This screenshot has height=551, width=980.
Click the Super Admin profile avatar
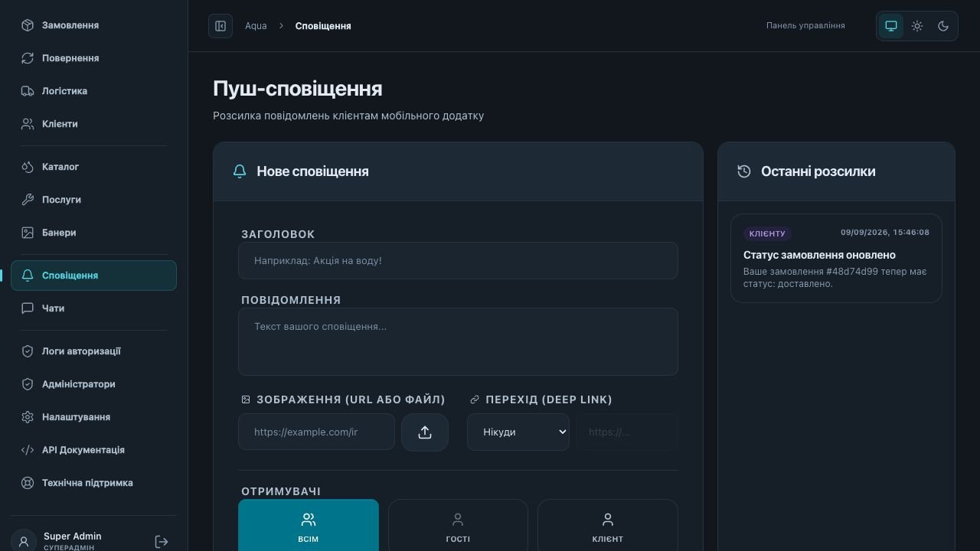click(23, 541)
